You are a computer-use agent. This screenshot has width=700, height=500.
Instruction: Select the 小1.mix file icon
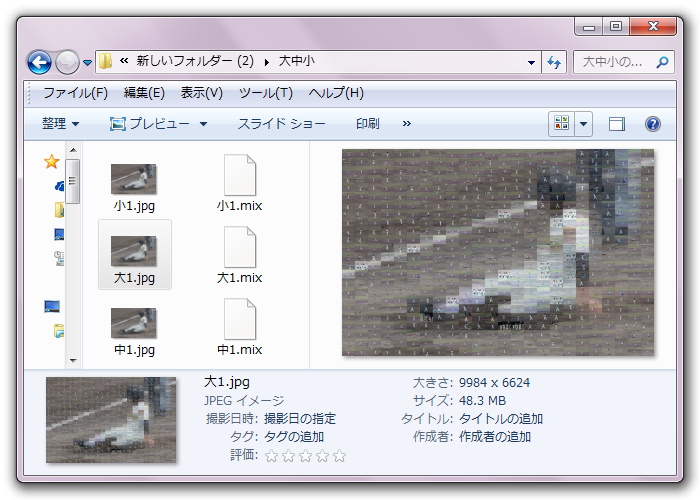tap(240, 175)
